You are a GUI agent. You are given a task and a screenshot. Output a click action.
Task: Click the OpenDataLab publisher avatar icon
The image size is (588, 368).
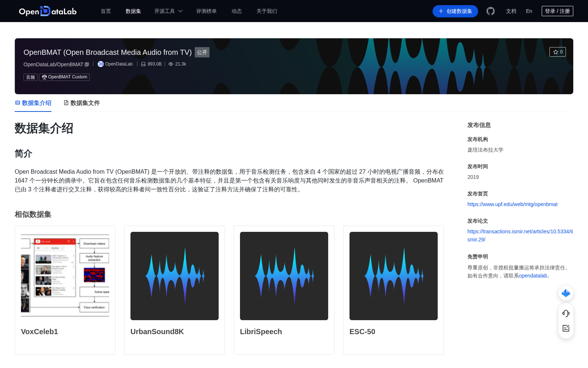(100, 64)
